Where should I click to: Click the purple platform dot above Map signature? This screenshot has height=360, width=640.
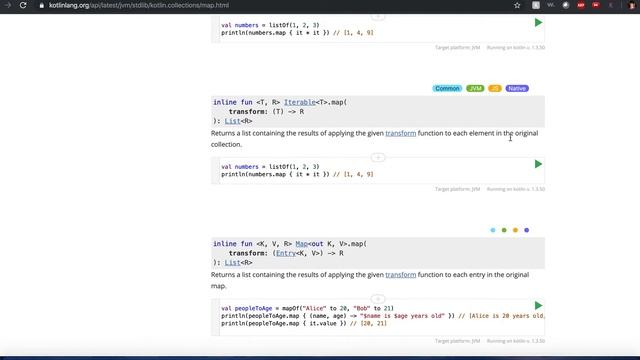[x=527, y=230]
